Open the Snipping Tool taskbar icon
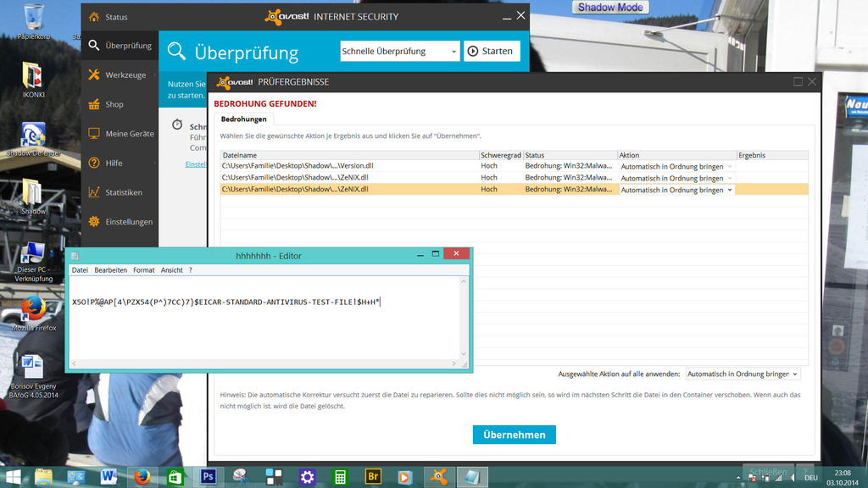 241,477
